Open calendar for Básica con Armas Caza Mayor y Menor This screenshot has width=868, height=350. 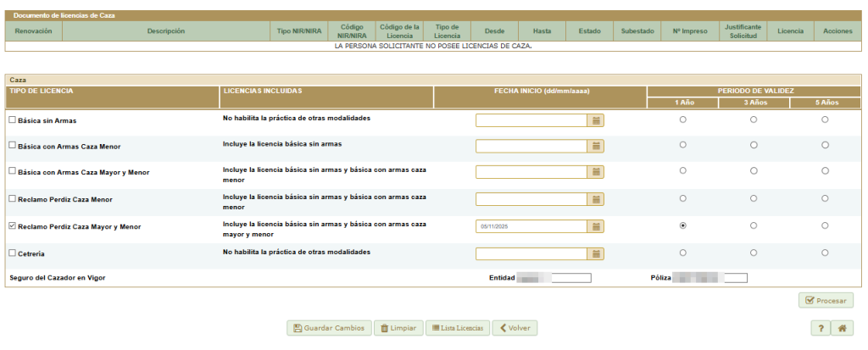pyautogui.click(x=596, y=172)
